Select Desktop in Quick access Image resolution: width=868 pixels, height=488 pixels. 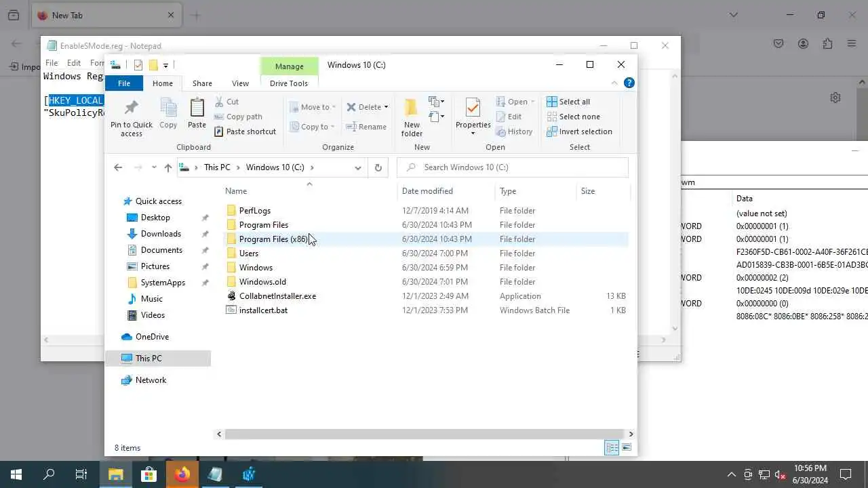[x=155, y=218]
